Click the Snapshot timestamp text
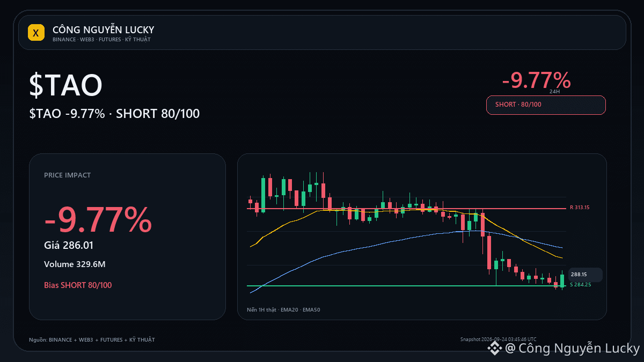Screen dimensions: 644x362 pyautogui.click(x=498, y=339)
